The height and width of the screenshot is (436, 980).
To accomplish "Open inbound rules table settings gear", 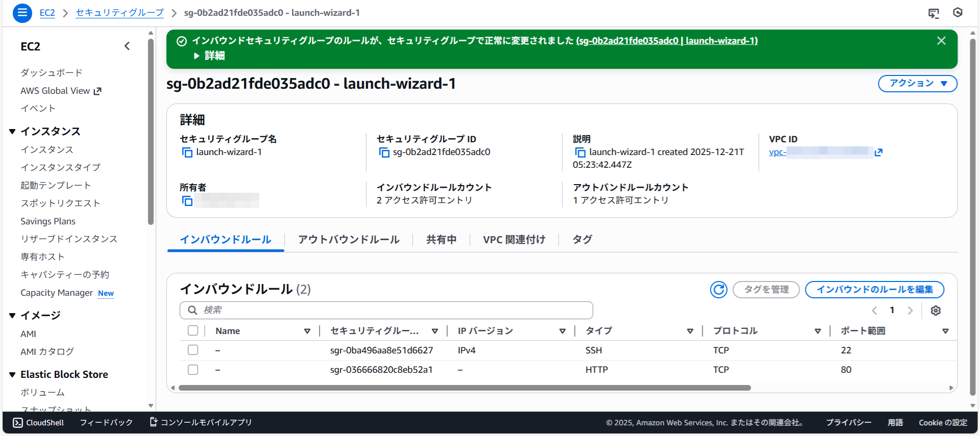I will 935,311.
